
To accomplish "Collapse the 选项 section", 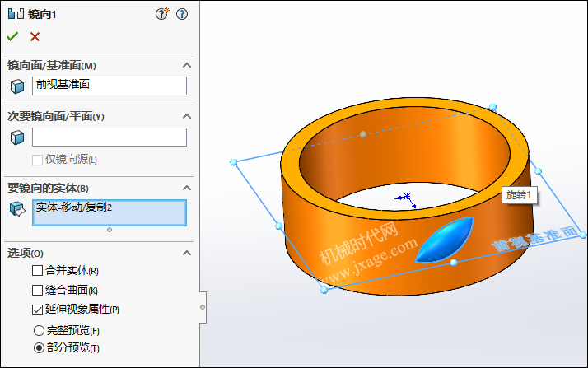I will [187, 253].
